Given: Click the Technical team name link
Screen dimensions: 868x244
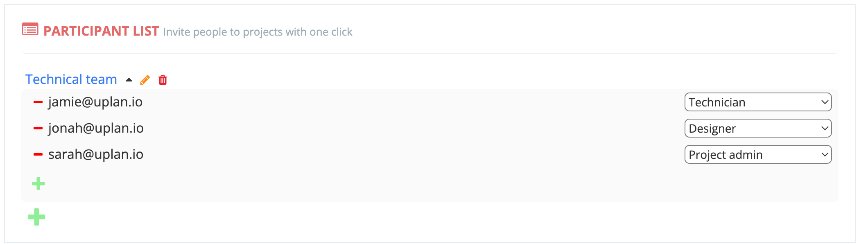Looking at the screenshot, I should tap(71, 79).
